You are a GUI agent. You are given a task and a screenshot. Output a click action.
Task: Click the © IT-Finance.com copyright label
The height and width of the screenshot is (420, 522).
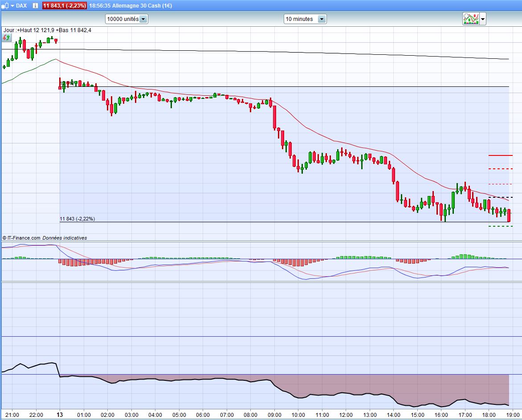(x=21, y=238)
